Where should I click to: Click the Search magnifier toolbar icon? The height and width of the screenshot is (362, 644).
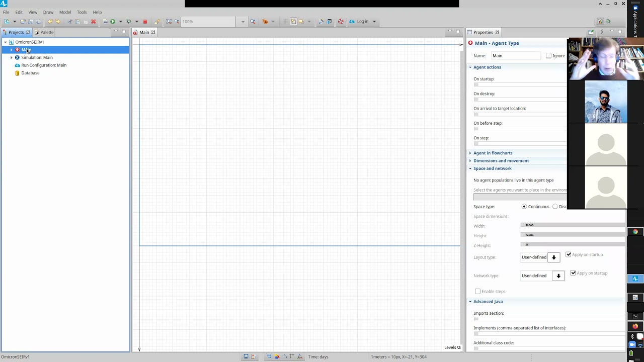tap(253, 22)
